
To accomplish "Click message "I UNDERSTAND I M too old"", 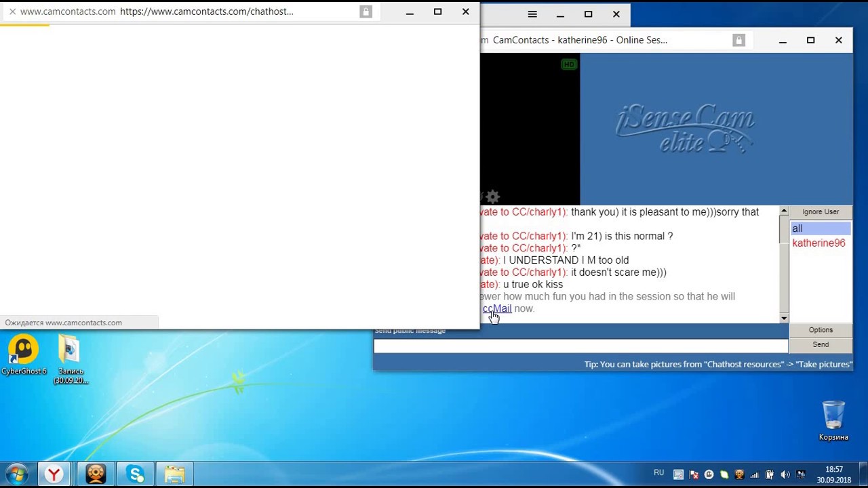I will [566, 260].
